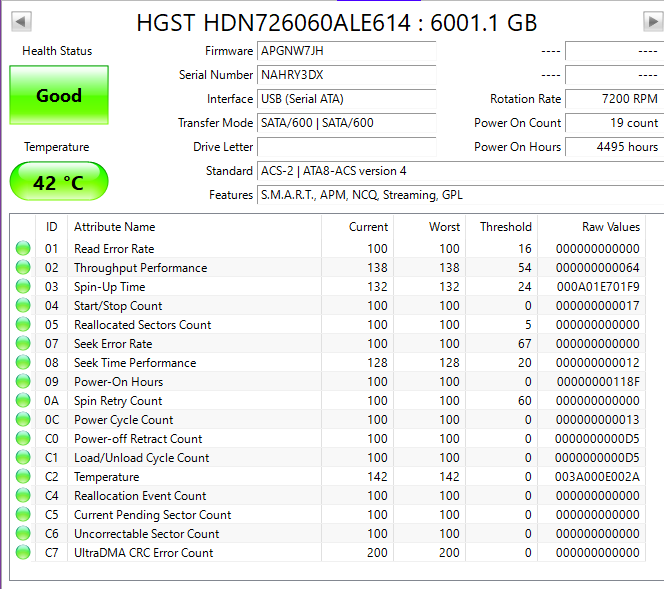Click the next disk right arrow button
The width and height of the screenshot is (664, 589).
click(x=652, y=21)
